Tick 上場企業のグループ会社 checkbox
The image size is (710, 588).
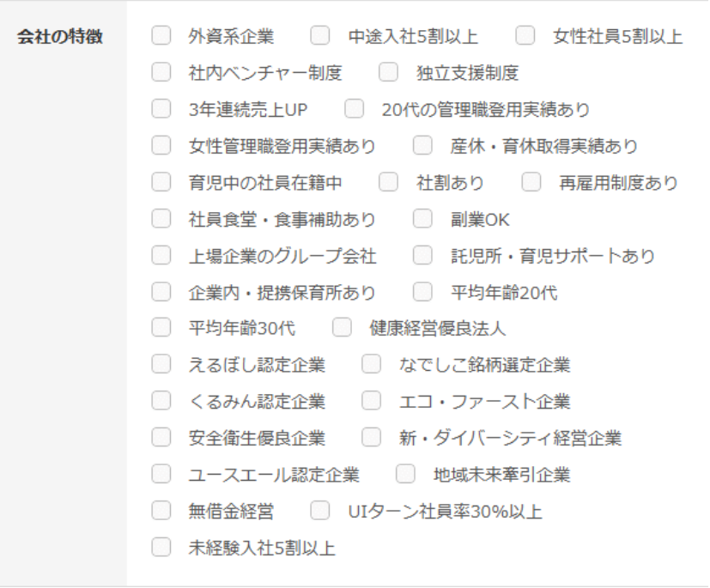[x=160, y=256]
